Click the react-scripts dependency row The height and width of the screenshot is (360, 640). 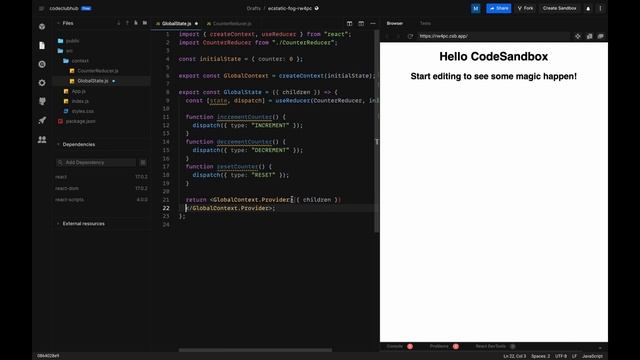tap(102, 200)
